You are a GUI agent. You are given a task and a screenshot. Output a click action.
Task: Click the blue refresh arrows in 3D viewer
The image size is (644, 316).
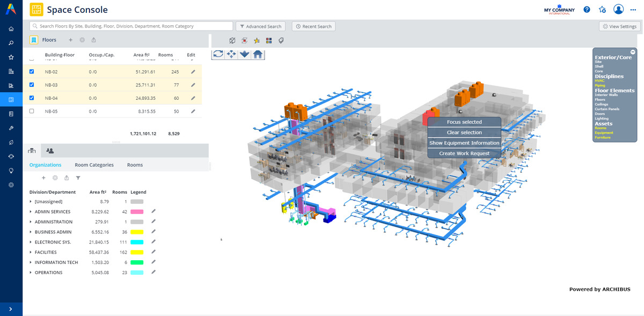coord(218,54)
